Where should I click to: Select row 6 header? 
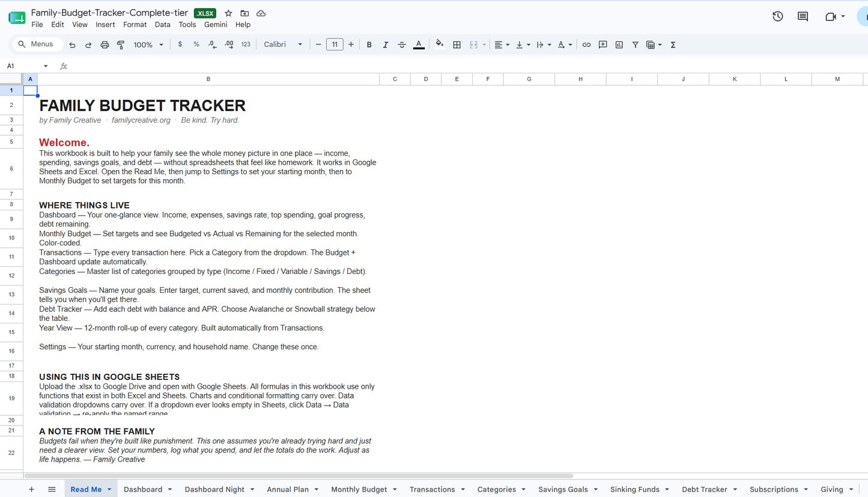pyautogui.click(x=11, y=169)
